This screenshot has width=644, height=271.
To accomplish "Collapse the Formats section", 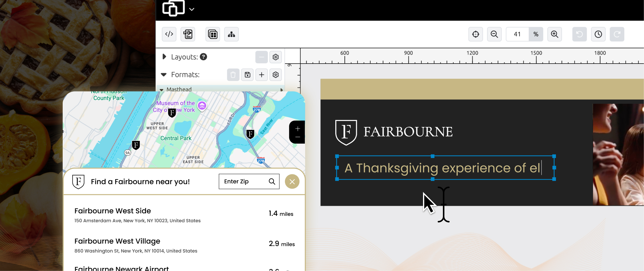I will tap(164, 75).
